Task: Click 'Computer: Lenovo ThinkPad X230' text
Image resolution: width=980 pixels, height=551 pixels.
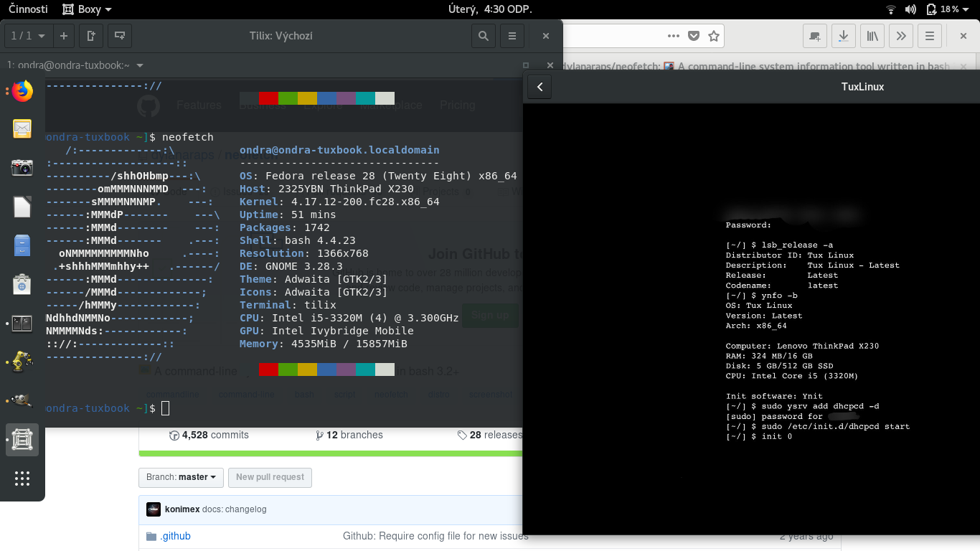Action: click(802, 346)
